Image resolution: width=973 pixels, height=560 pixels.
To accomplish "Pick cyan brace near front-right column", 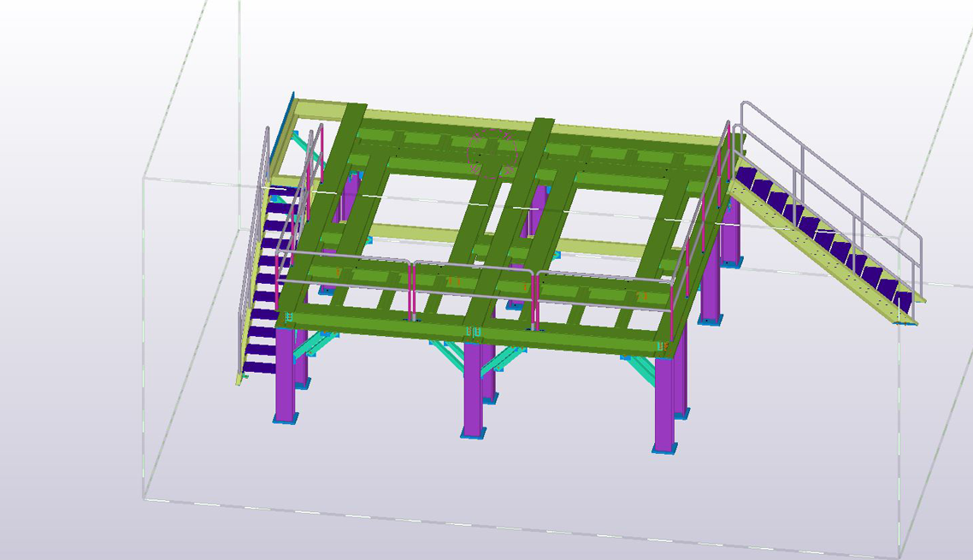I will (635, 368).
